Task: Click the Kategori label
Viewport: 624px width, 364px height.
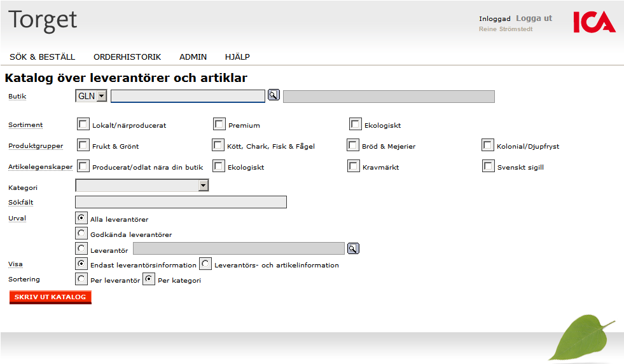Action: pyautogui.click(x=23, y=187)
